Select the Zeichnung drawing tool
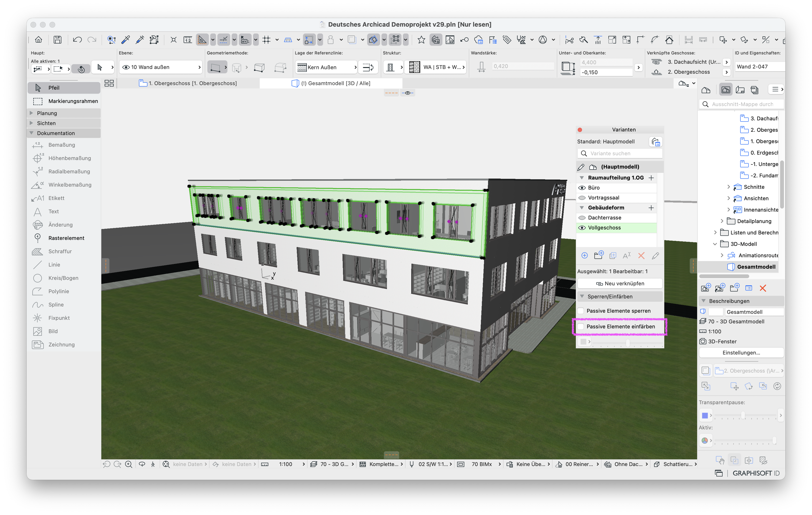Image resolution: width=812 pixels, height=515 pixels. click(64, 345)
